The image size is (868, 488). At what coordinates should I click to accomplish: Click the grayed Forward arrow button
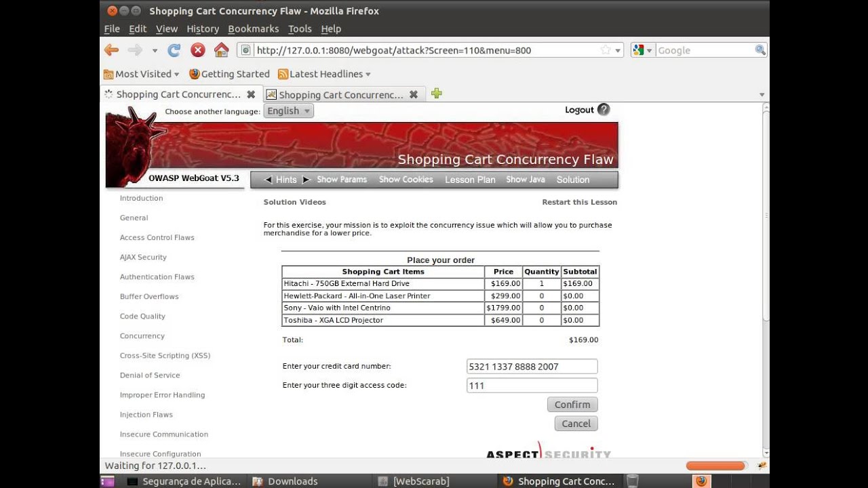[x=135, y=49]
